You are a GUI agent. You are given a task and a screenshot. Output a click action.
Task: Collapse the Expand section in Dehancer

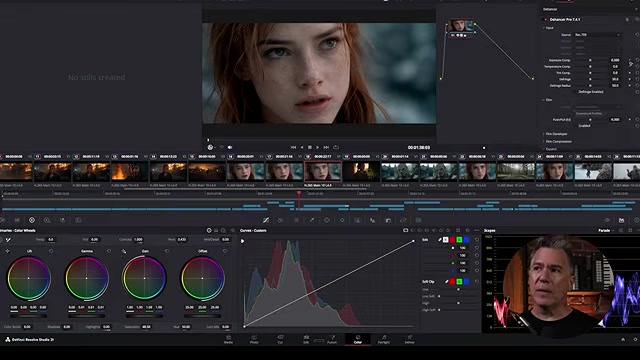[x=544, y=149]
